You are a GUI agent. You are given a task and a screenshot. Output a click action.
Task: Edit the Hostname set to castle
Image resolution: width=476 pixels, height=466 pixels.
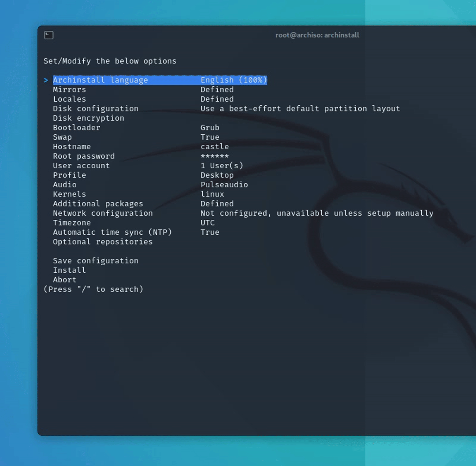(x=72, y=146)
